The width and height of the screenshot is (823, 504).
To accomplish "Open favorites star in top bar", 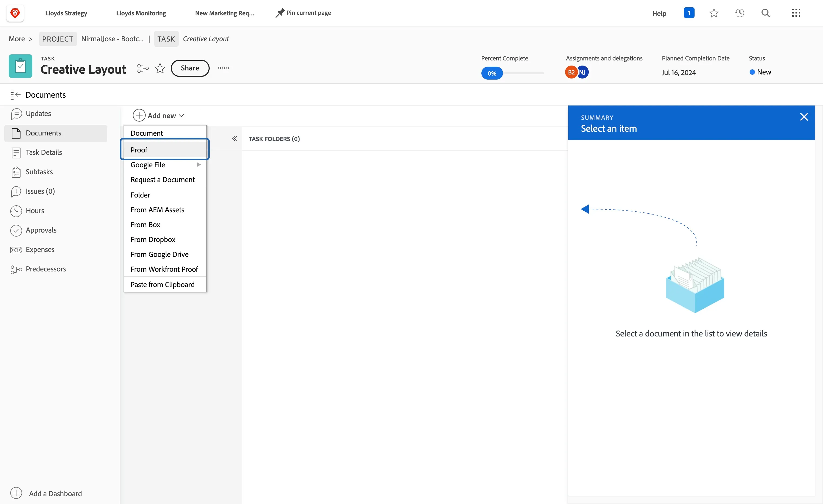I will 714,13.
